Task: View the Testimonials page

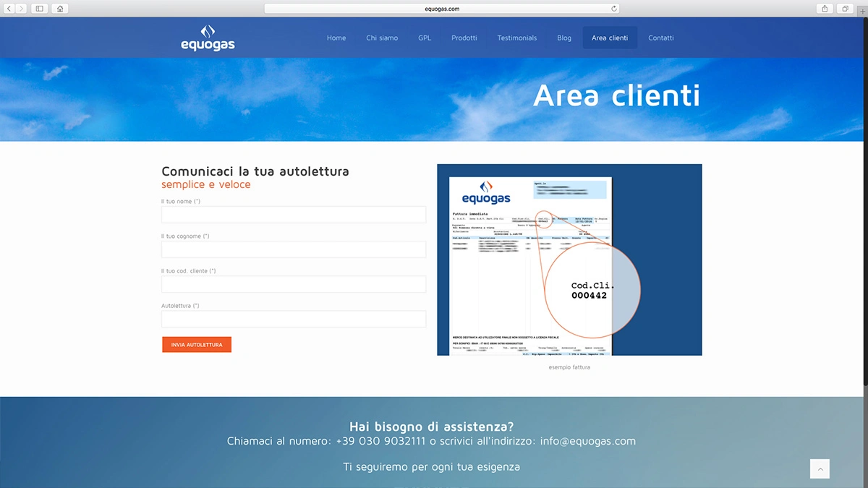Action: pos(517,38)
